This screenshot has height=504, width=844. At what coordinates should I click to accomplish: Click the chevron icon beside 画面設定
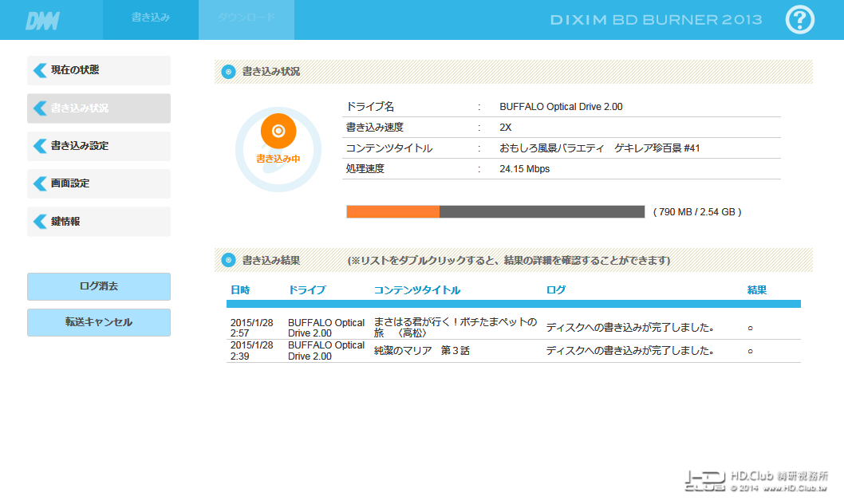(x=40, y=184)
